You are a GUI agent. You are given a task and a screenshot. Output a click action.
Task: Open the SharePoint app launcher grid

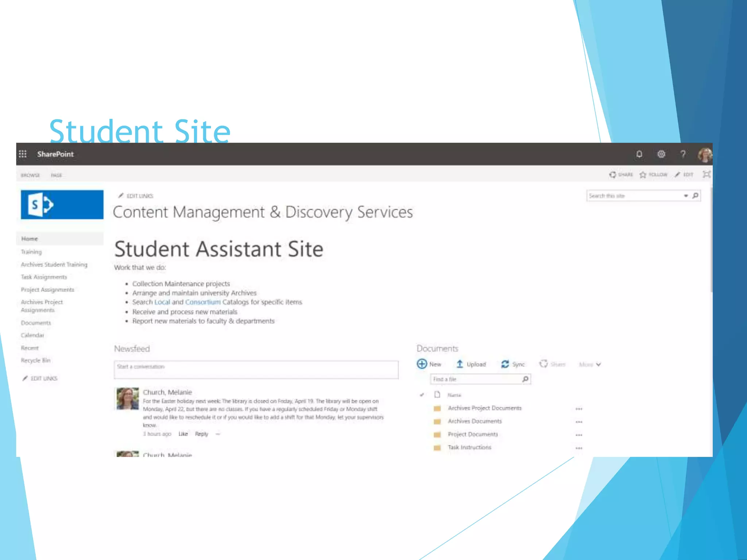click(23, 154)
